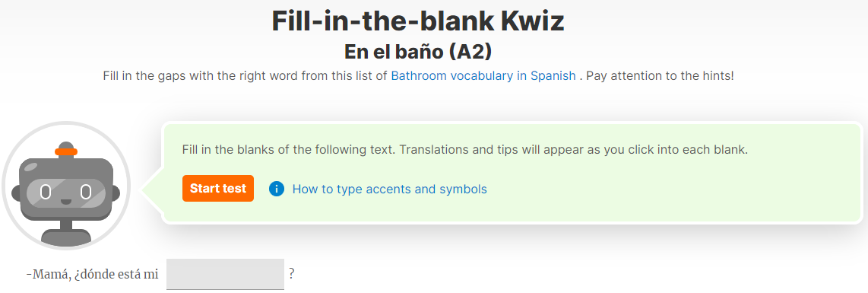Screen dimensions: 868x293
Task: Click the green instruction bubble text
Action: (465, 150)
